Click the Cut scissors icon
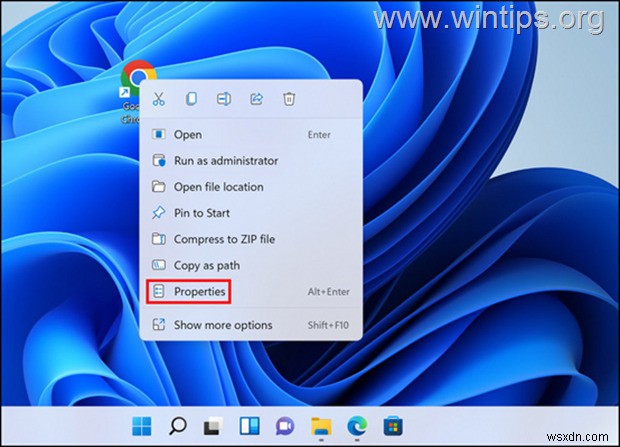620x447 pixels. (159, 99)
